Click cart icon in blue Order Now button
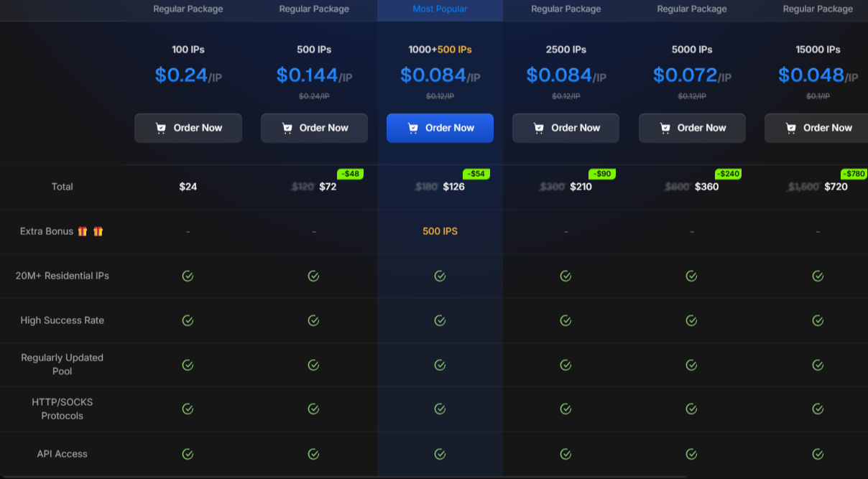Screen dimensions: 868x479 [x=412, y=128]
